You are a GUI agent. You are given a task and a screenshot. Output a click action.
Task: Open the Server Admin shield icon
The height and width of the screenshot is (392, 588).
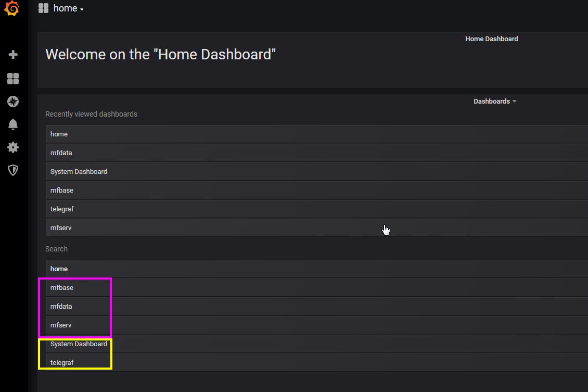[x=13, y=170]
